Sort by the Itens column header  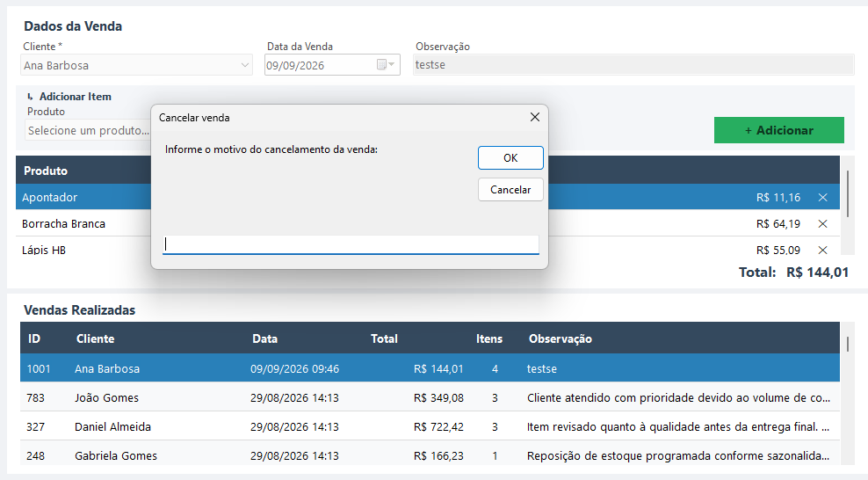point(489,338)
